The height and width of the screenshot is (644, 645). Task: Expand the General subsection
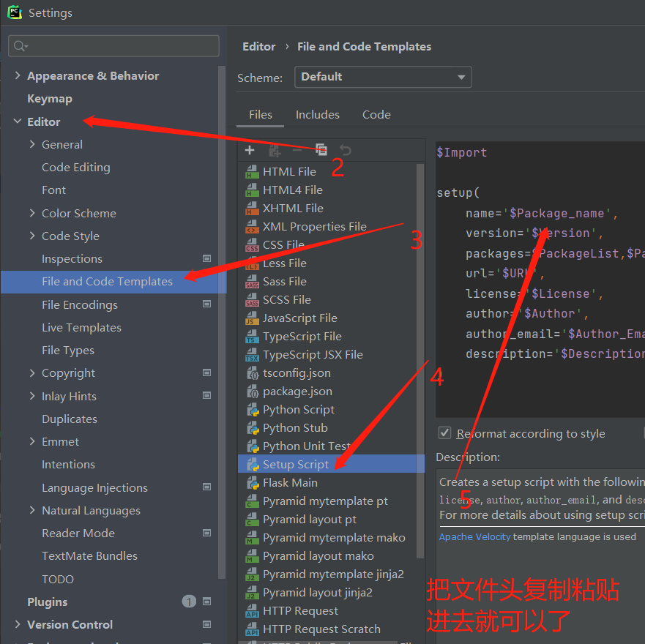tap(32, 144)
